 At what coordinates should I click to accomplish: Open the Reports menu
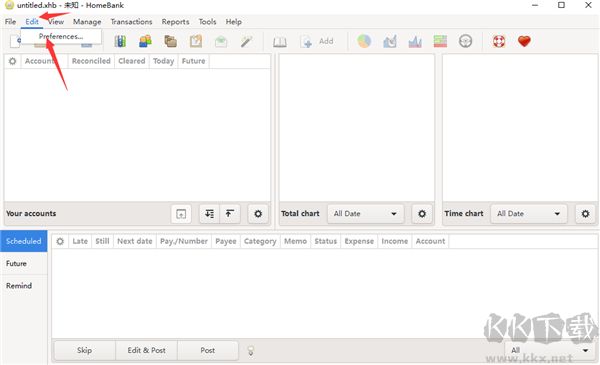(x=175, y=22)
